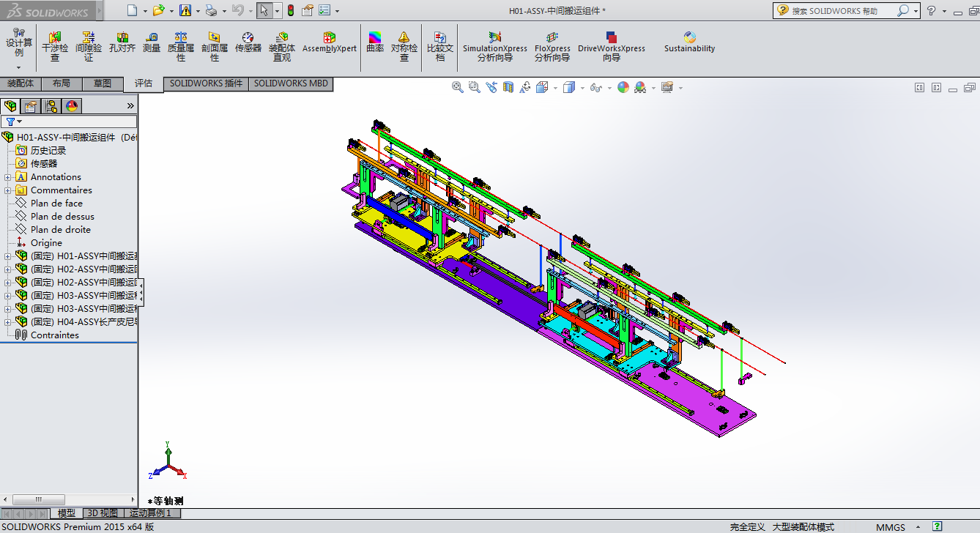
Task: Click the 曲率 curvature rainbow icon
Action: 375,43
